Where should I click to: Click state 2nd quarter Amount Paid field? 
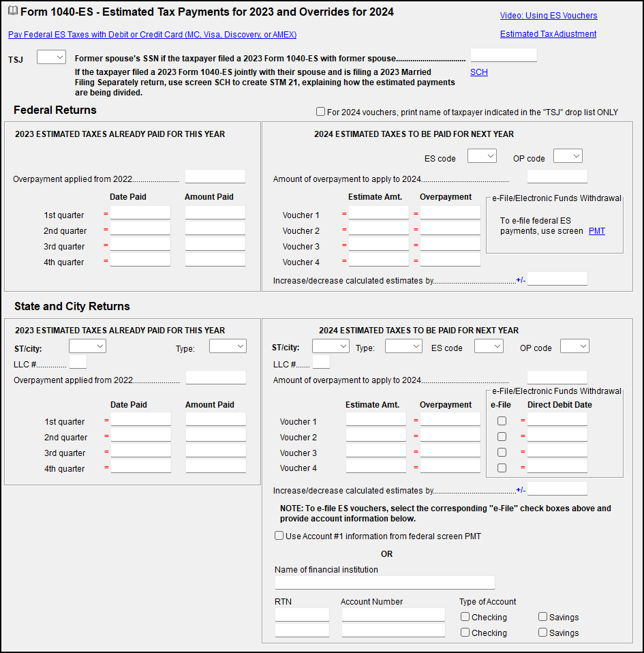(x=216, y=435)
